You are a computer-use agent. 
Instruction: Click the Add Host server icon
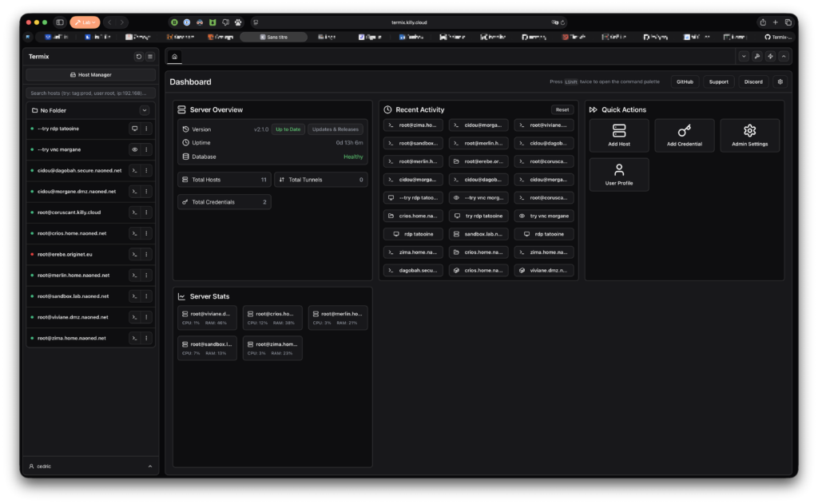pos(619,131)
